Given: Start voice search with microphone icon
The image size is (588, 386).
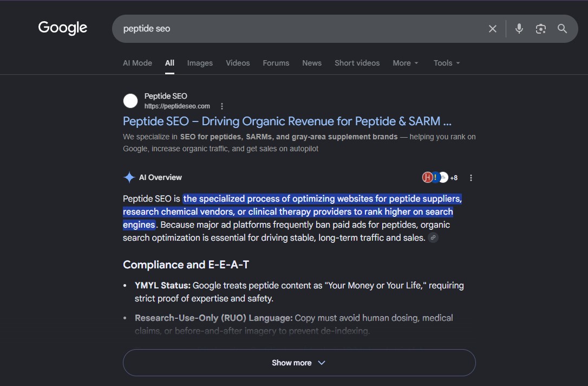Looking at the screenshot, I should pos(519,29).
